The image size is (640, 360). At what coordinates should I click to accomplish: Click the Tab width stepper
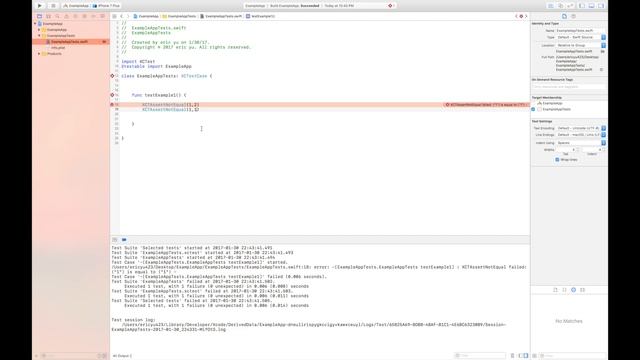click(x=578, y=150)
